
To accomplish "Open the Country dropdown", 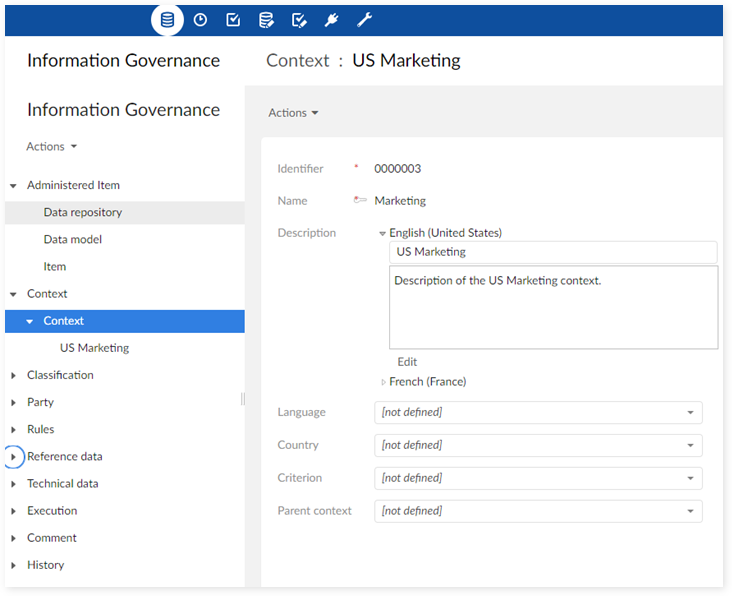I will [538, 445].
